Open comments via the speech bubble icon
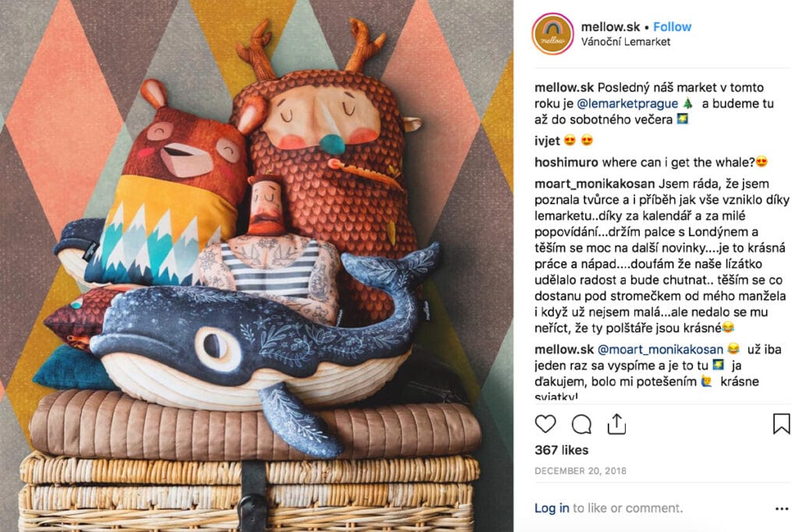The height and width of the screenshot is (532, 798). pos(581,425)
